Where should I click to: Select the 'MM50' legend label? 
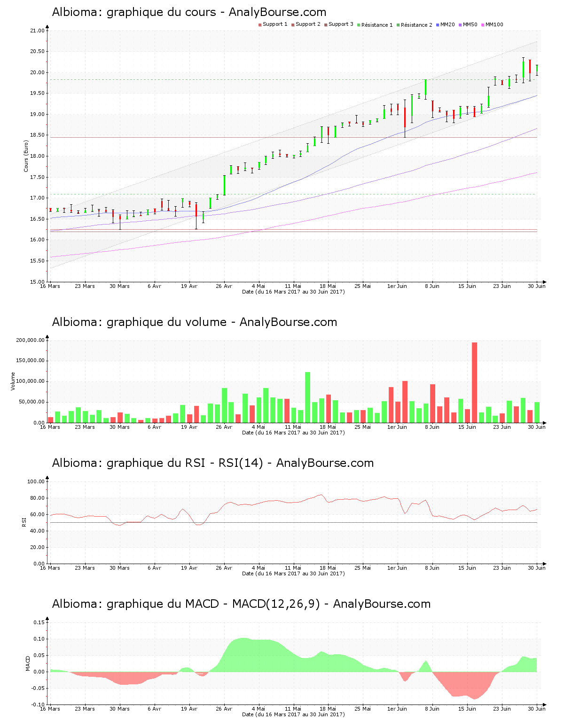[470, 24]
